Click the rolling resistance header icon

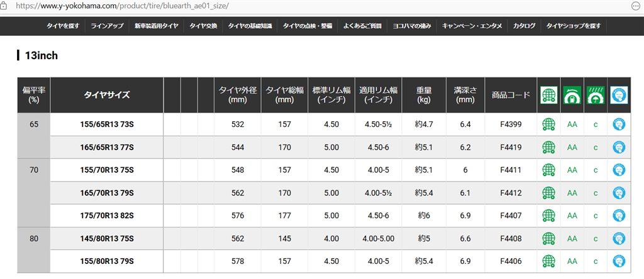[572, 96]
